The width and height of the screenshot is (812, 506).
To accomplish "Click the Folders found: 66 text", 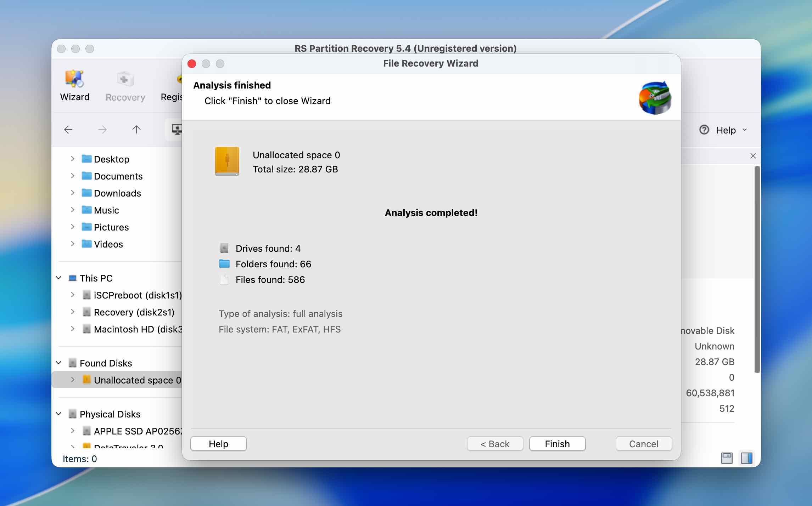I will pos(273,264).
